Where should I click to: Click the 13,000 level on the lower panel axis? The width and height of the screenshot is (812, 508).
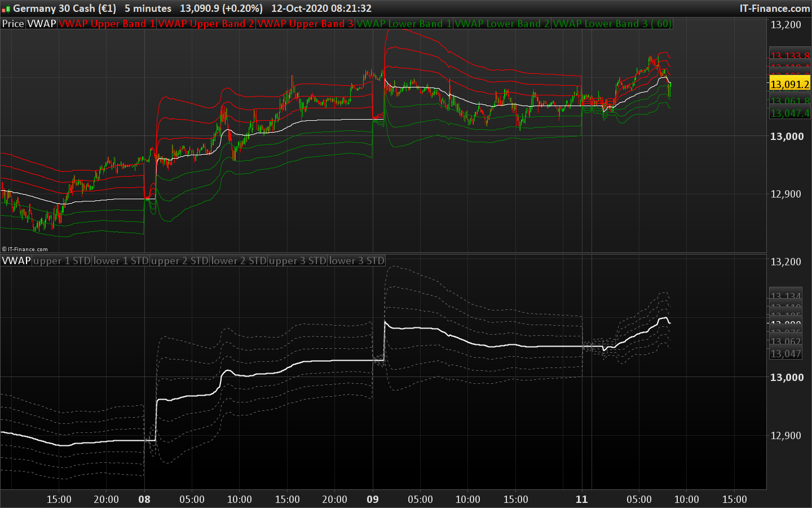pyautogui.click(x=787, y=377)
